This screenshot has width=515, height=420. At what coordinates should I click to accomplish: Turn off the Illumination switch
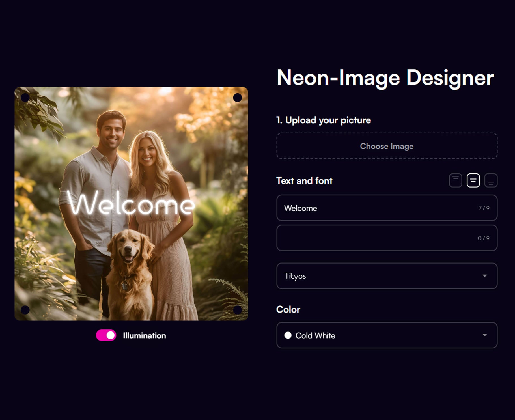click(x=106, y=335)
